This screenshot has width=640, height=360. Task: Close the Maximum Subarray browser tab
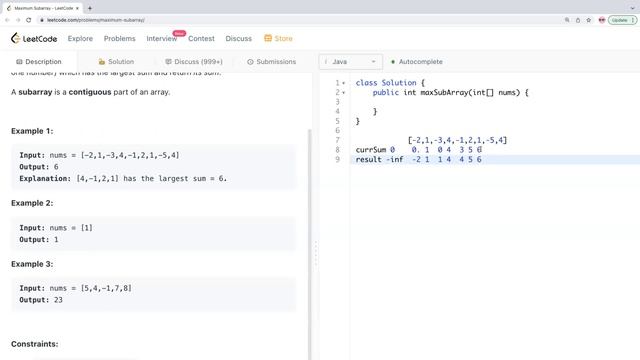point(77,8)
